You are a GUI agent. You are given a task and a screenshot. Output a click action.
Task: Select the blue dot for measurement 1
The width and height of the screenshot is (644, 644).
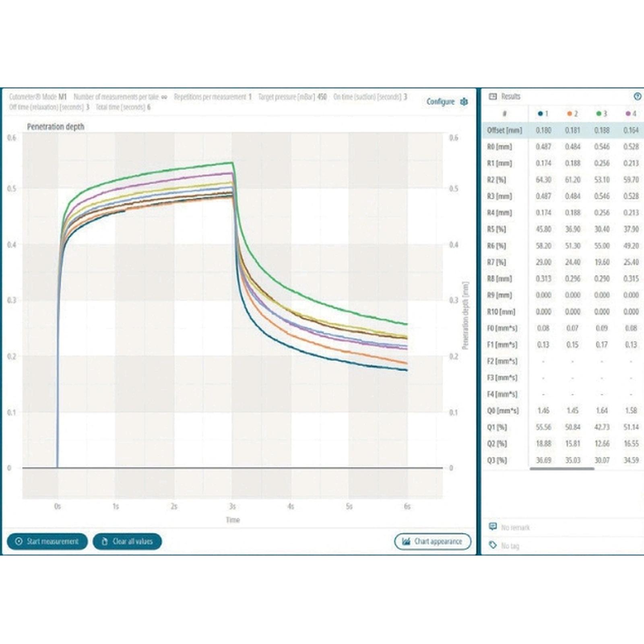[x=541, y=114]
